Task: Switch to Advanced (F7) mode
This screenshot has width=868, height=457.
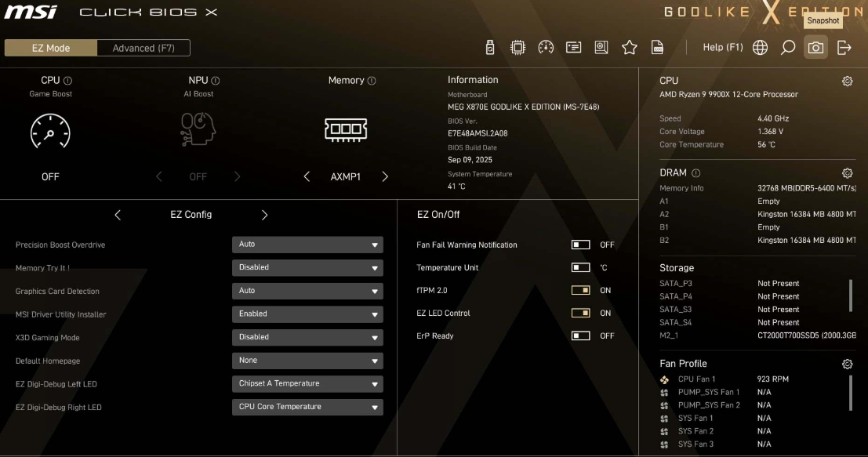Action: point(143,48)
